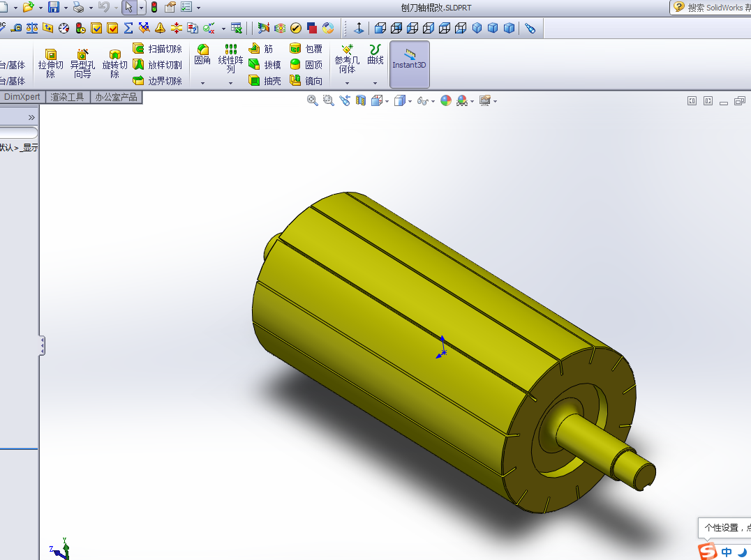751x560 pixels.
Task: Click the Save floppy disk icon
Action: coord(54,7)
